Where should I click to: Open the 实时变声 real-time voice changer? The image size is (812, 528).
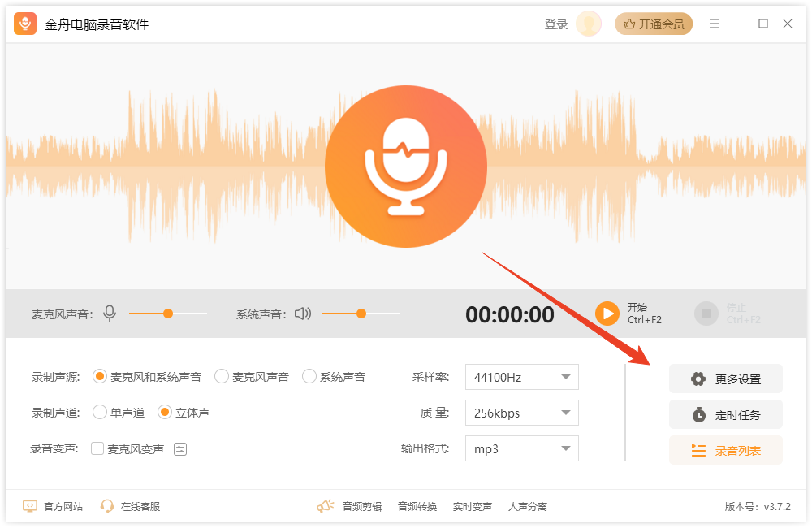tap(472, 505)
